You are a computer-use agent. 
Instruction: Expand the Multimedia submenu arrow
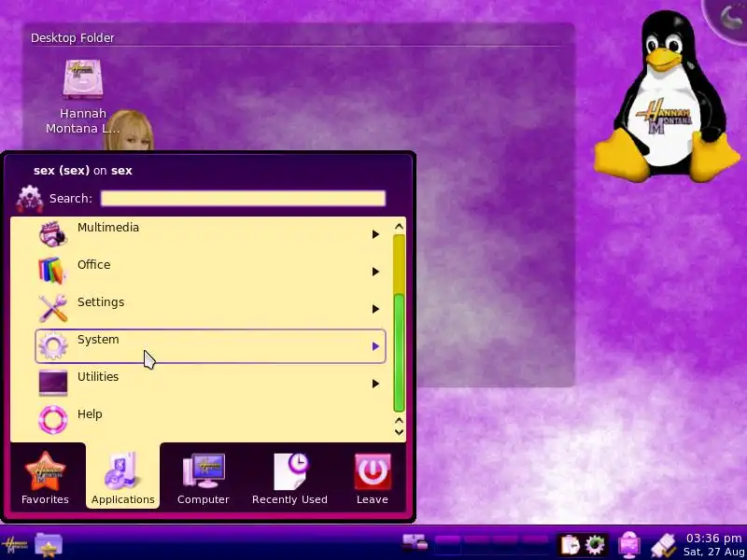375,234
